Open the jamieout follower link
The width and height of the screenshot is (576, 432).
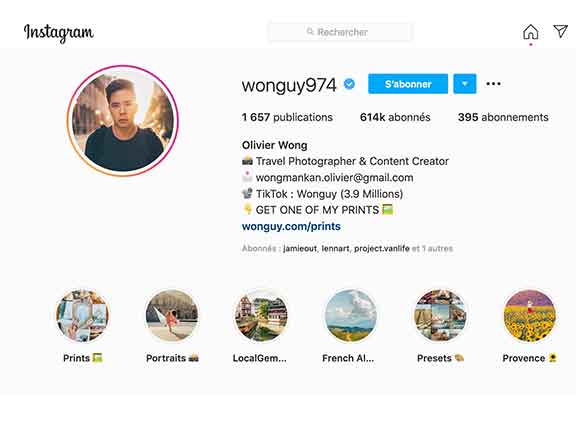click(x=300, y=249)
